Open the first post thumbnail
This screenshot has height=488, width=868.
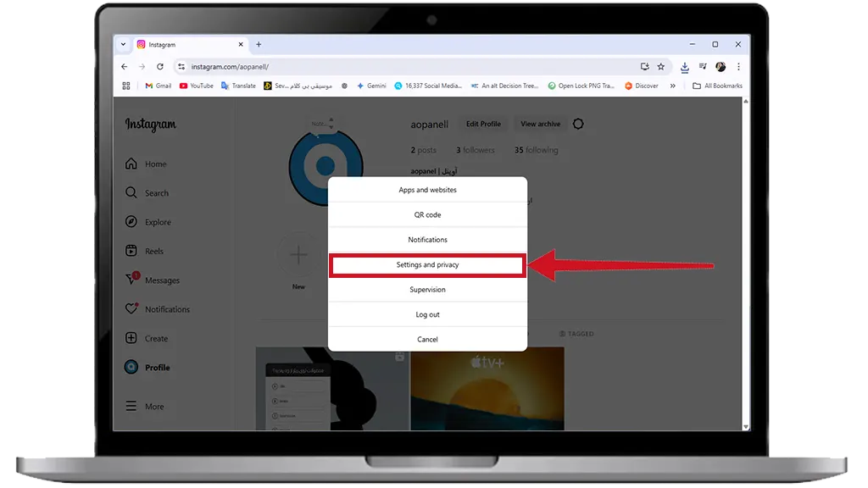click(332, 388)
